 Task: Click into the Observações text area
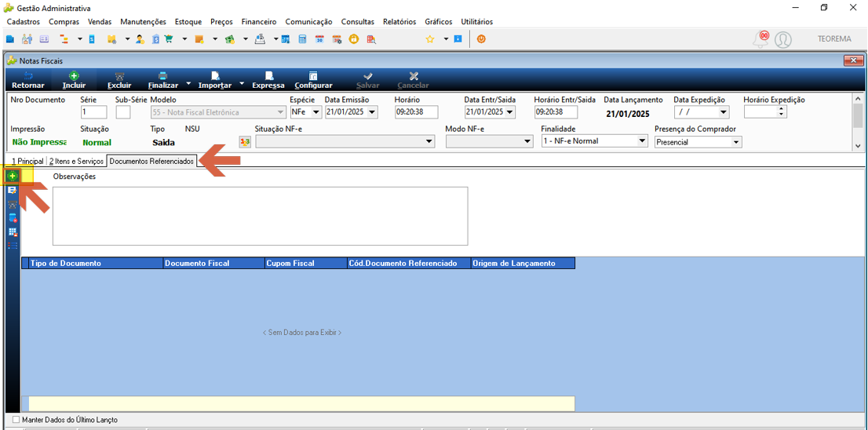coord(261,216)
